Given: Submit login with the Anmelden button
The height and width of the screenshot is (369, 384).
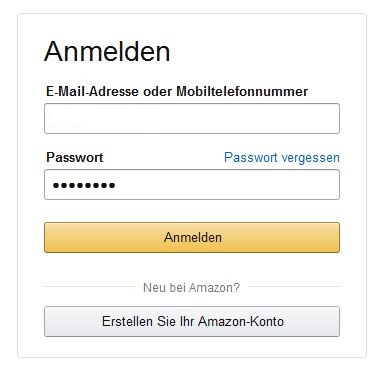Looking at the screenshot, I should pos(192,237).
